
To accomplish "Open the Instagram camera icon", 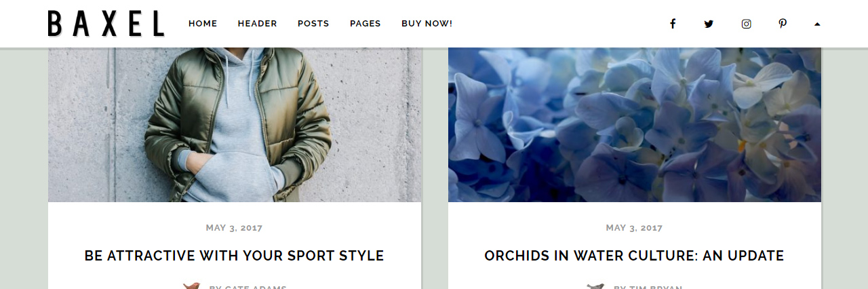I will pos(746,24).
